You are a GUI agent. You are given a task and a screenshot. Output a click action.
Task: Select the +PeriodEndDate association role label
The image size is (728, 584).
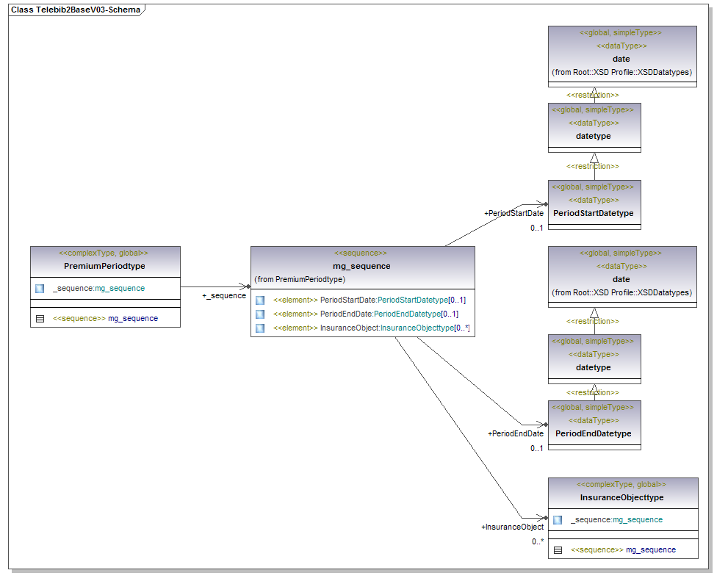[x=515, y=434]
